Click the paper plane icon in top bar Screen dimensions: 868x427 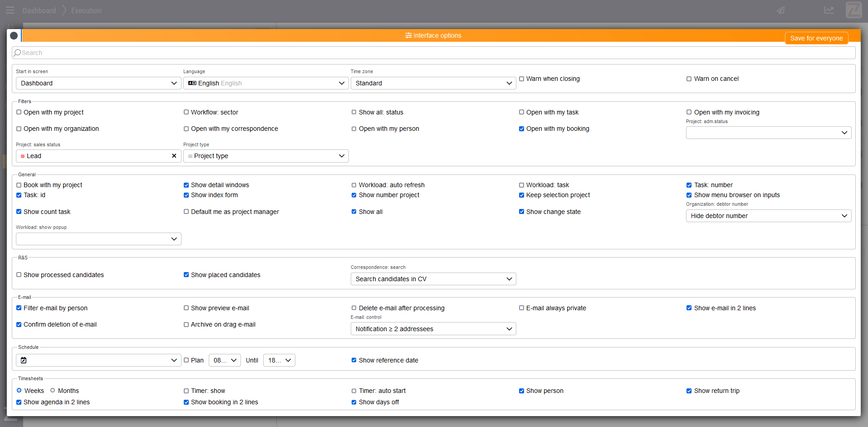coord(780,10)
